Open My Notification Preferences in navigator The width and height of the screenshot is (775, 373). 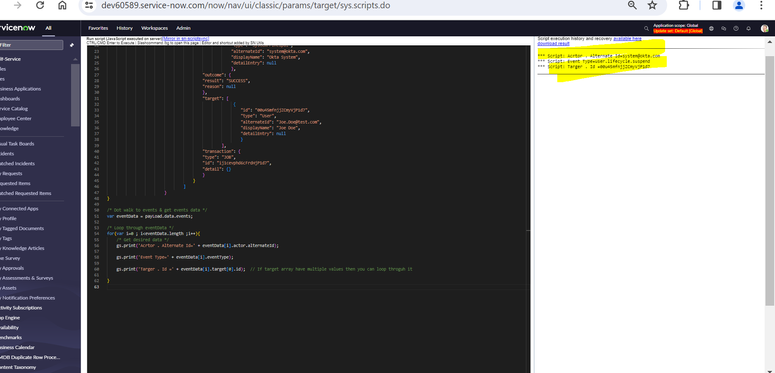27,297
